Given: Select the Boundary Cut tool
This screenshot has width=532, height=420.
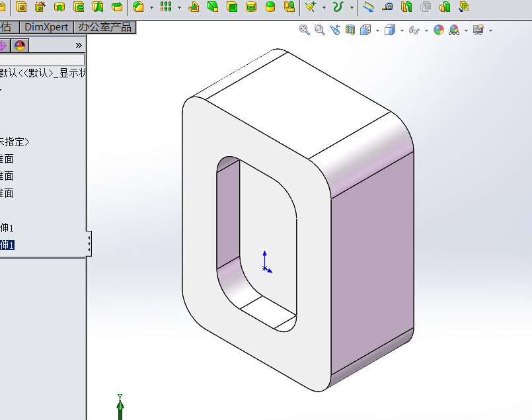Looking at the screenshot, I should tap(117, 7).
